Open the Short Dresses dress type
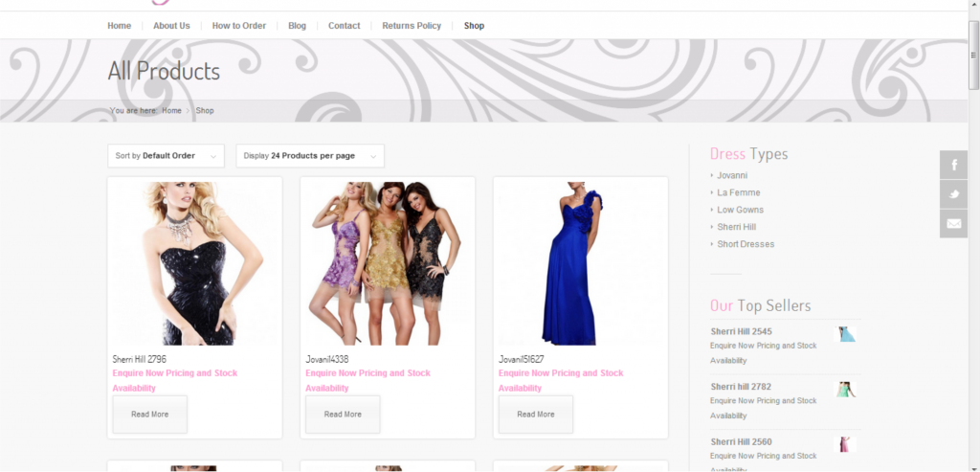 click(746, 244)
